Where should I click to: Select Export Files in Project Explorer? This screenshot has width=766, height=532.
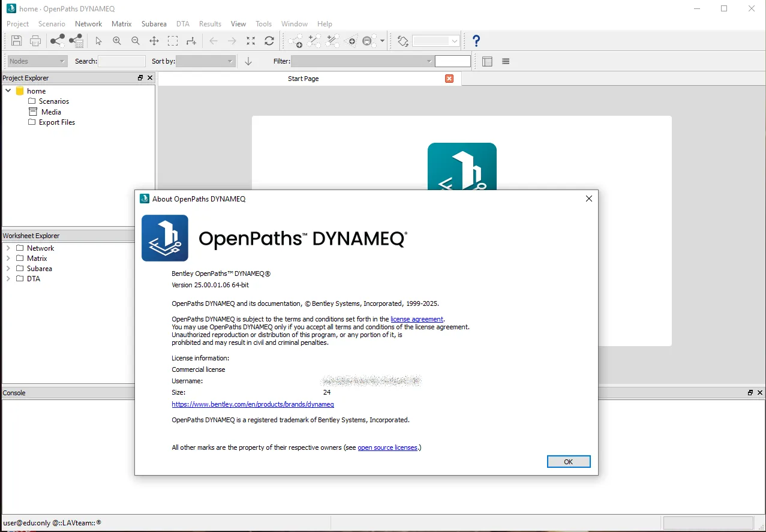click(57, 122)
